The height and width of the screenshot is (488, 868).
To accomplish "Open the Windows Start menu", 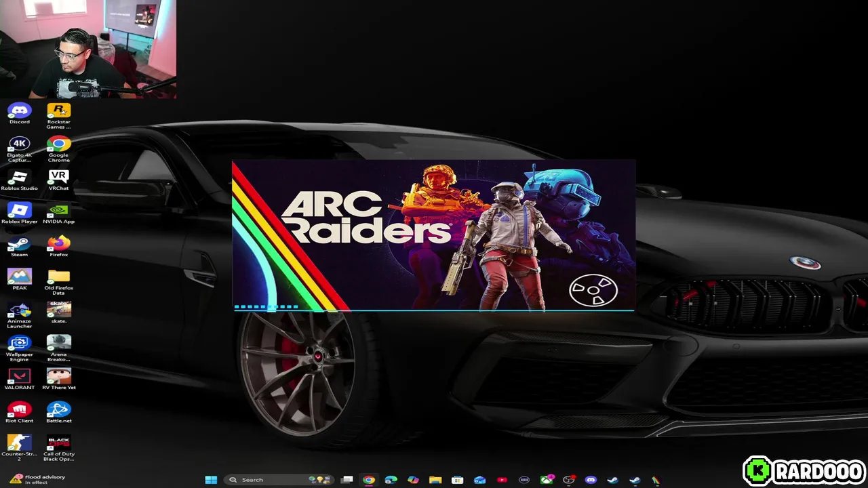I will coord(211,480).
